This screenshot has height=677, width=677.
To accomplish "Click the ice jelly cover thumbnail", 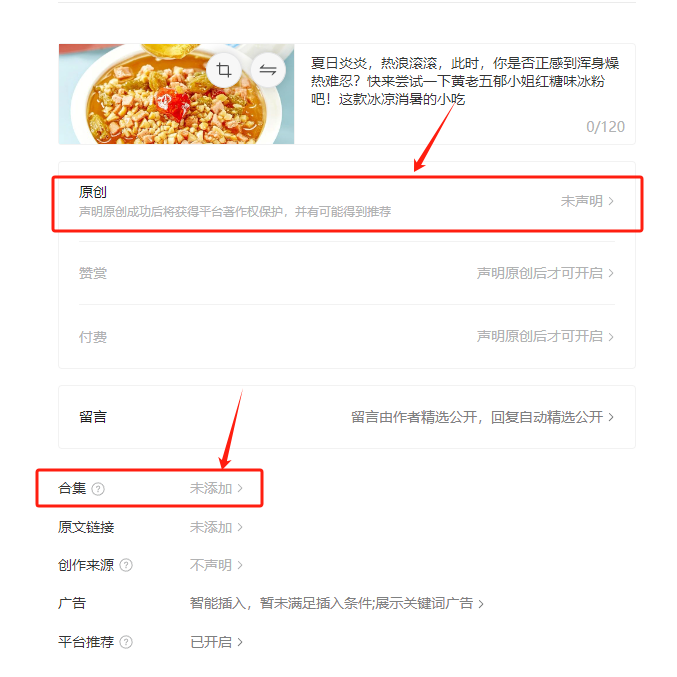I will click(x=177, y=94).
